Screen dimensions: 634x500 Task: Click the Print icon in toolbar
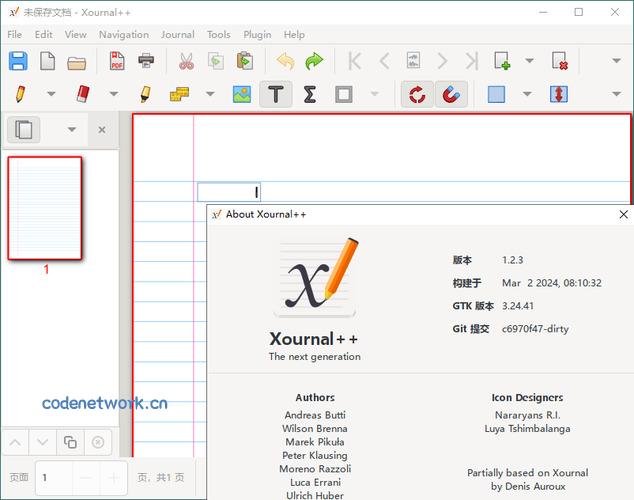click(146, 61)
